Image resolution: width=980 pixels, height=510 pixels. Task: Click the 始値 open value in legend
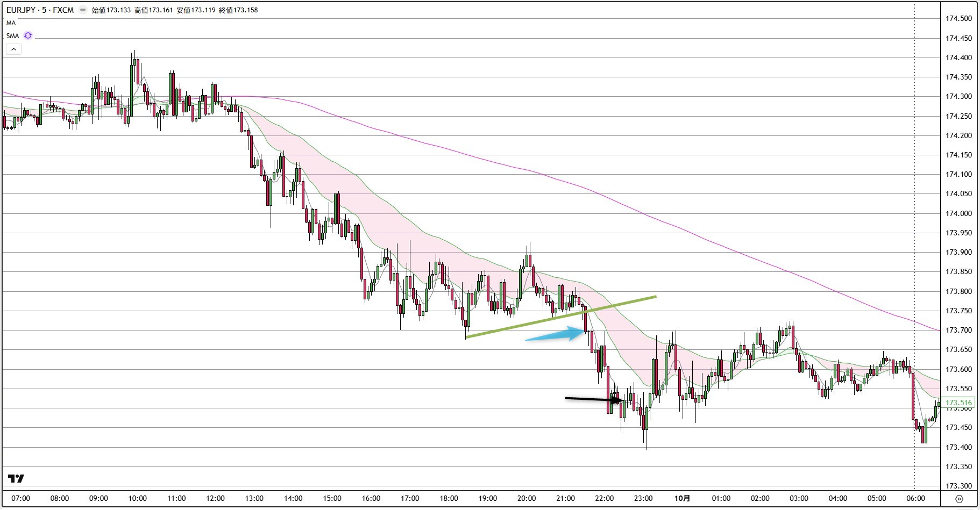(x=111, y=10)
